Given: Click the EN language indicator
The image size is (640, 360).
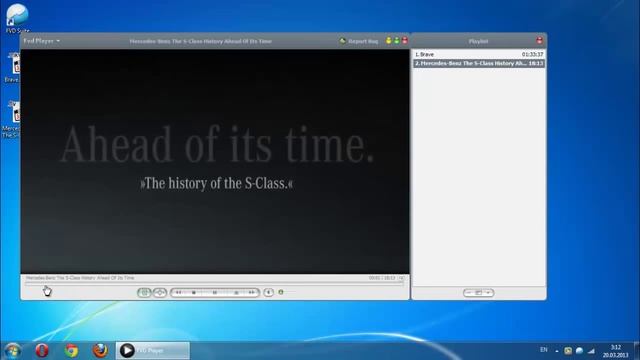Looking at the screenshot, I should click(544, 350).
